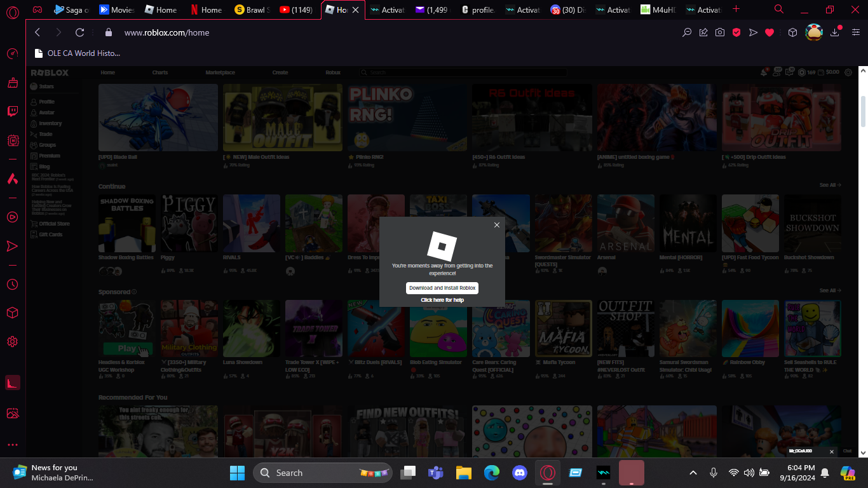This screenshot has height=488, width=868.
Task: Click See All next to Continue
Action: (x=830, y=185)
